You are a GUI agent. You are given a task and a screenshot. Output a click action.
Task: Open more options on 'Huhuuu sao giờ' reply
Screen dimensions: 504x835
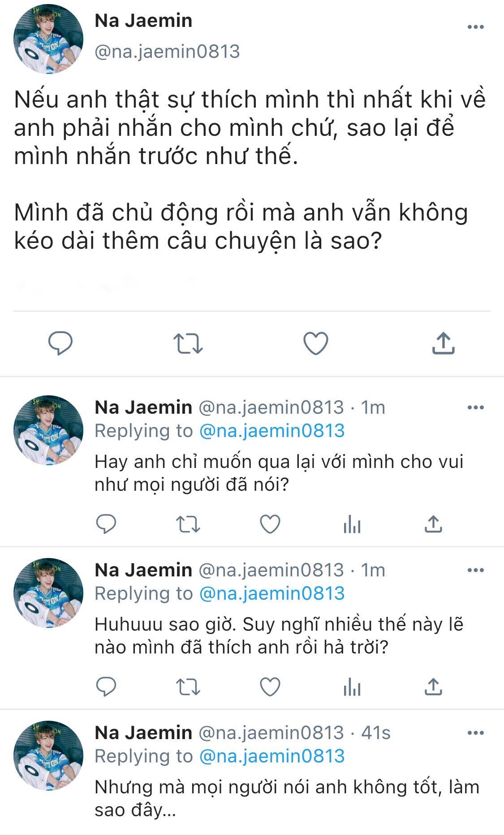point(475,570)
